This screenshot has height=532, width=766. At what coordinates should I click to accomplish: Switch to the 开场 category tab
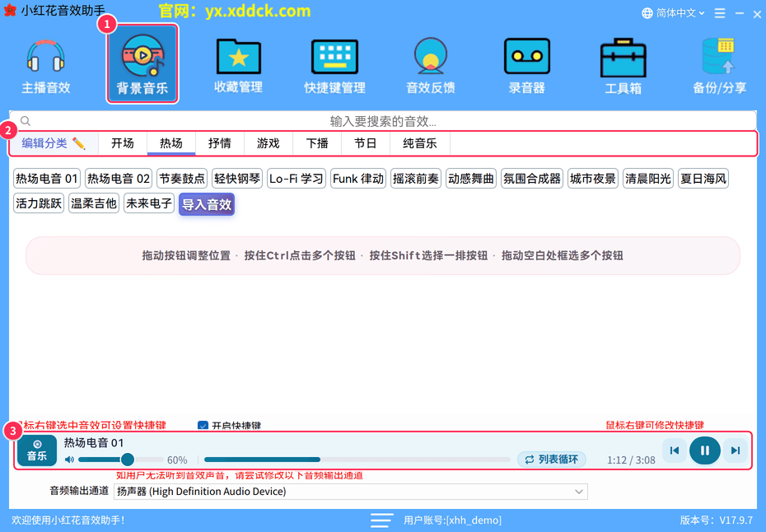pos(123,143)
